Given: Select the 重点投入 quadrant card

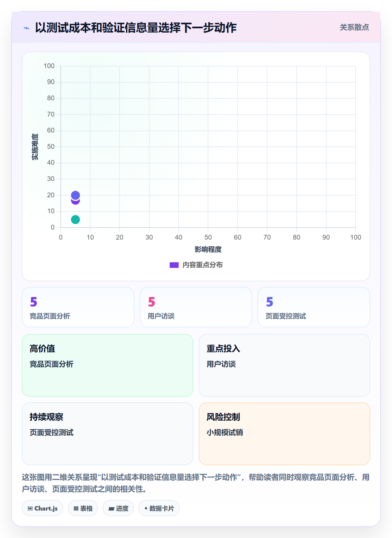Looking at the screenshot, I should (284, 365).
